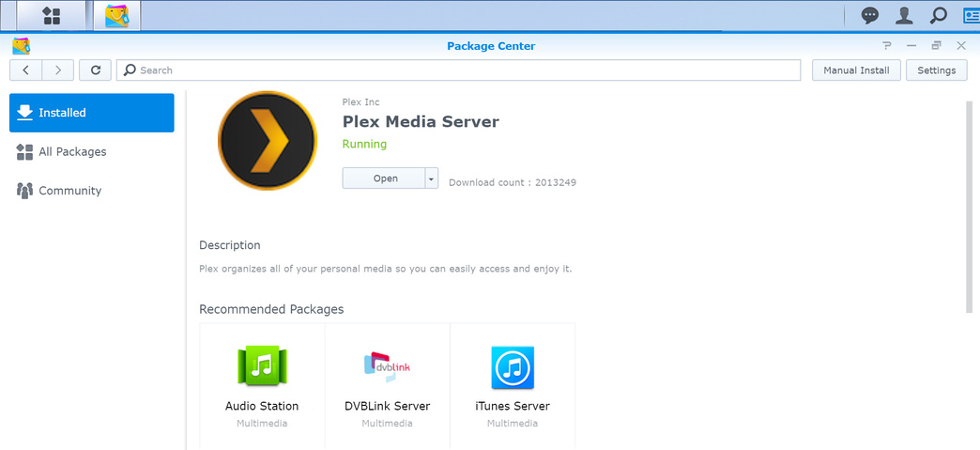Click the DVBLink Server name label
980x450 pixels.
click(387, 406)
